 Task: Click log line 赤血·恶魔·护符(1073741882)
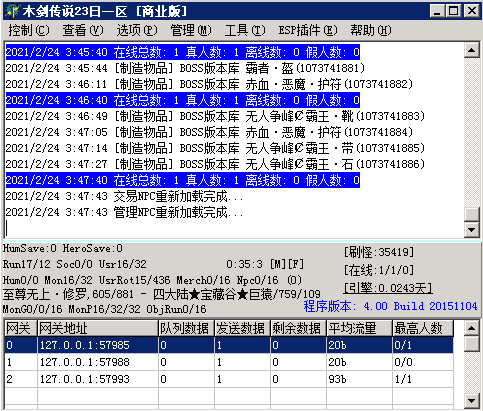(209, 84)
